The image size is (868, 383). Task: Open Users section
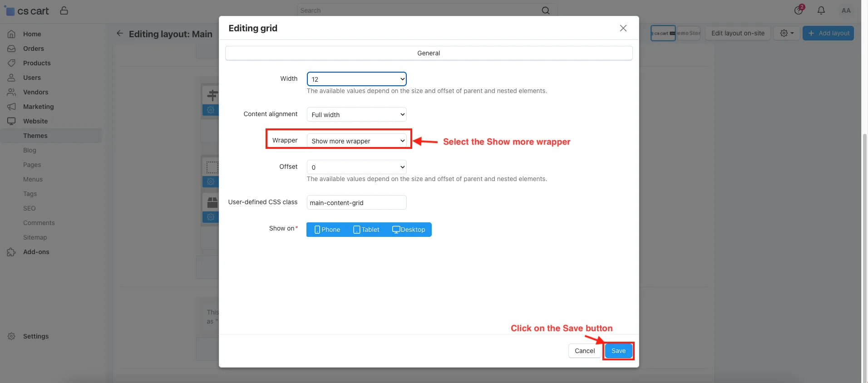tap(32, 78)
